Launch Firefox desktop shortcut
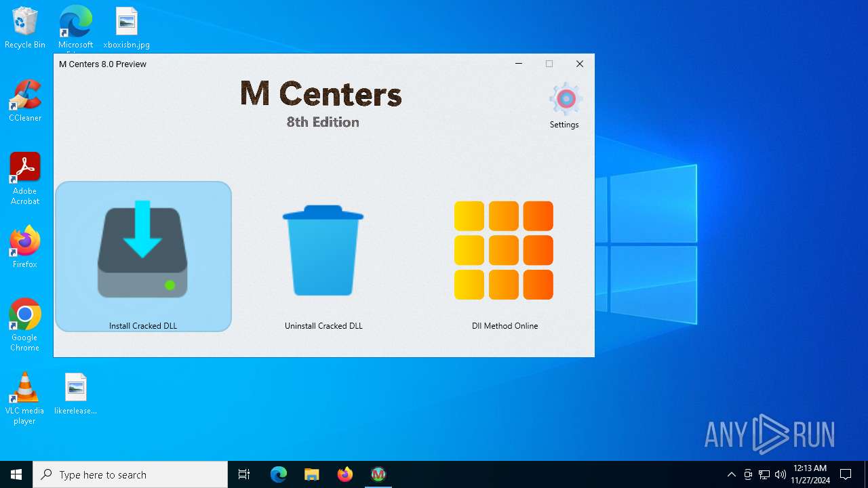Image resolution: width=868 pixels, height=488 pixels. pos(25,247)
